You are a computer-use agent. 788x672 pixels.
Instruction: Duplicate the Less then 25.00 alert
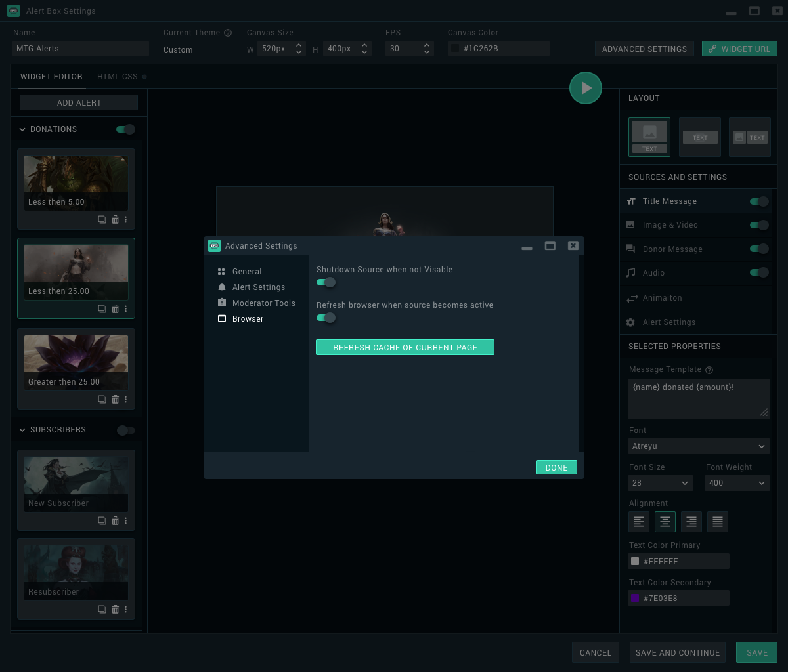[102, 308]
